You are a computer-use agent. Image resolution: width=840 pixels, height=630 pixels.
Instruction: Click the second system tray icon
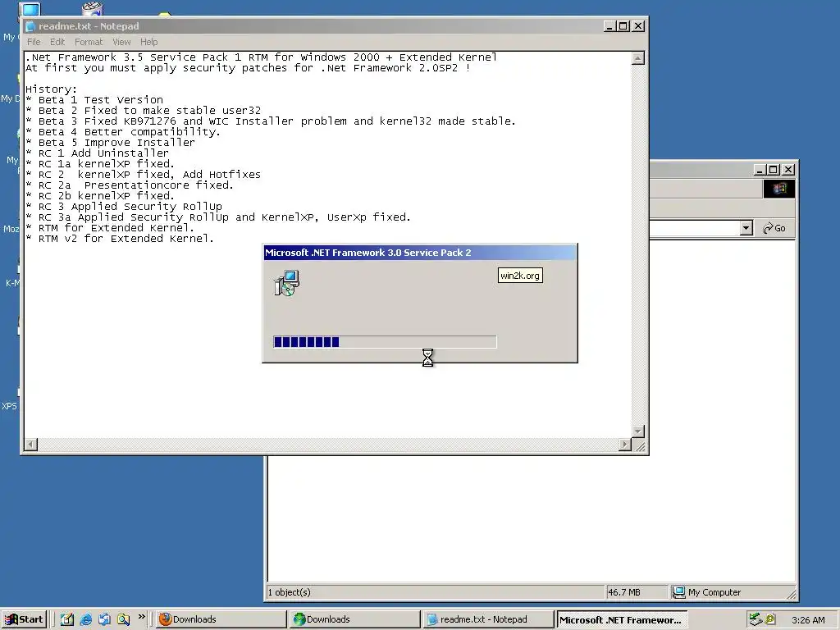(770, 619)
